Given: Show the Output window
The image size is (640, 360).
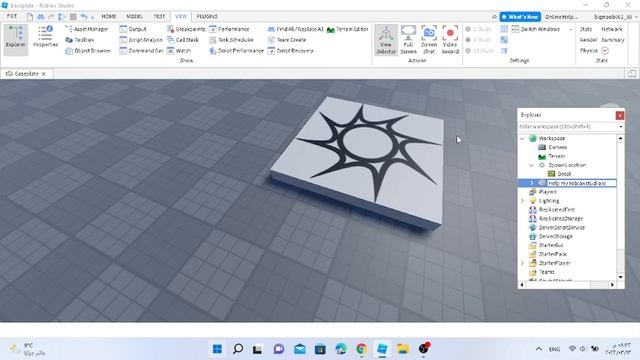Looking at the screenshot, I should [133, 29].
